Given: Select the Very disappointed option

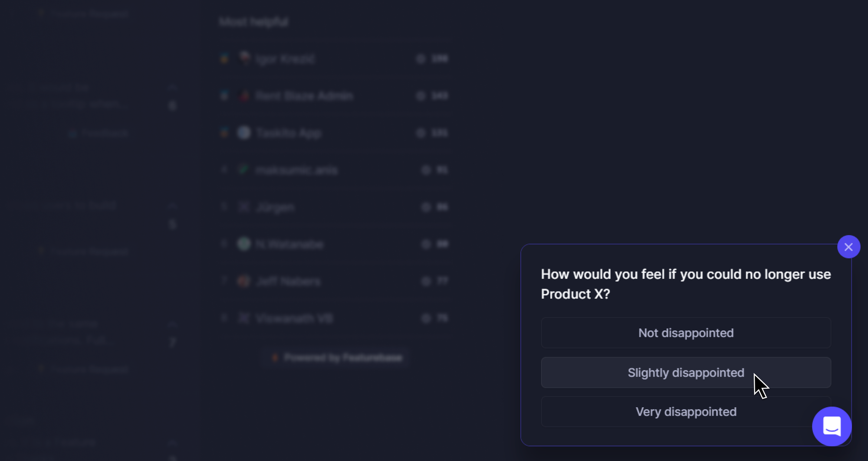Looking at the screenshot, I should point(686,412).
